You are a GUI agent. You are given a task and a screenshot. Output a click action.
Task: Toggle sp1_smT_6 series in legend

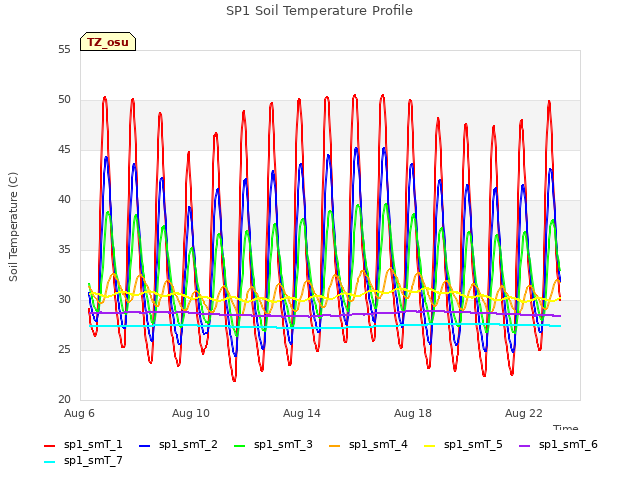[x=558, y=444]
